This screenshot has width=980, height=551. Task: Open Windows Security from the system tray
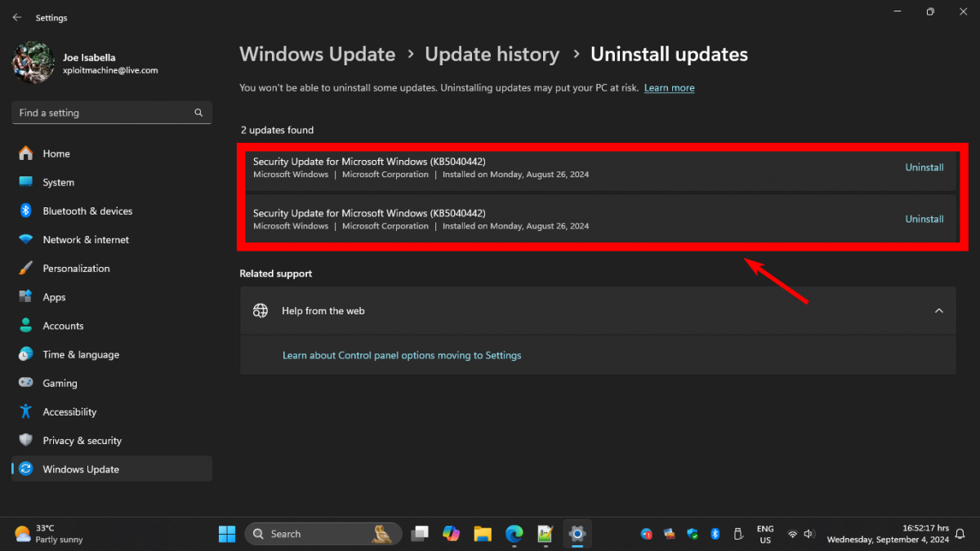[x=693, y=534]
